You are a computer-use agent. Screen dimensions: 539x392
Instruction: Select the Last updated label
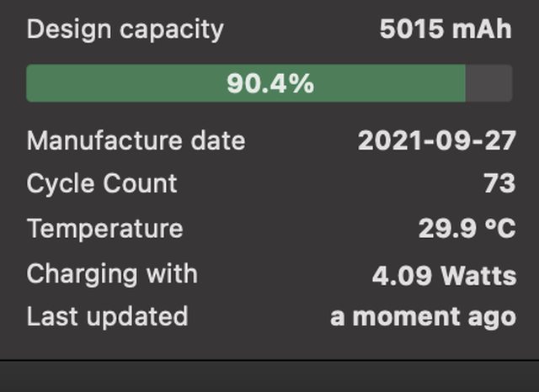(107, 317)
